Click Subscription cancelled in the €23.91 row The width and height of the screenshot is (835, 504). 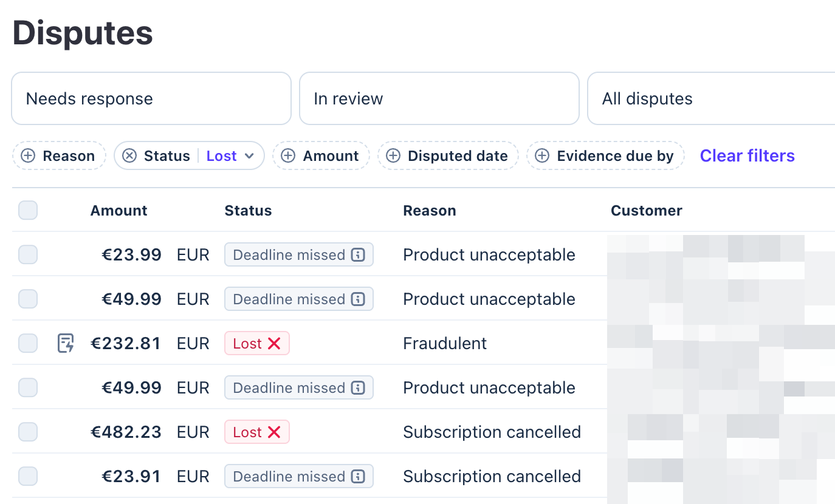pyautogui.click(x=492, y=477)
